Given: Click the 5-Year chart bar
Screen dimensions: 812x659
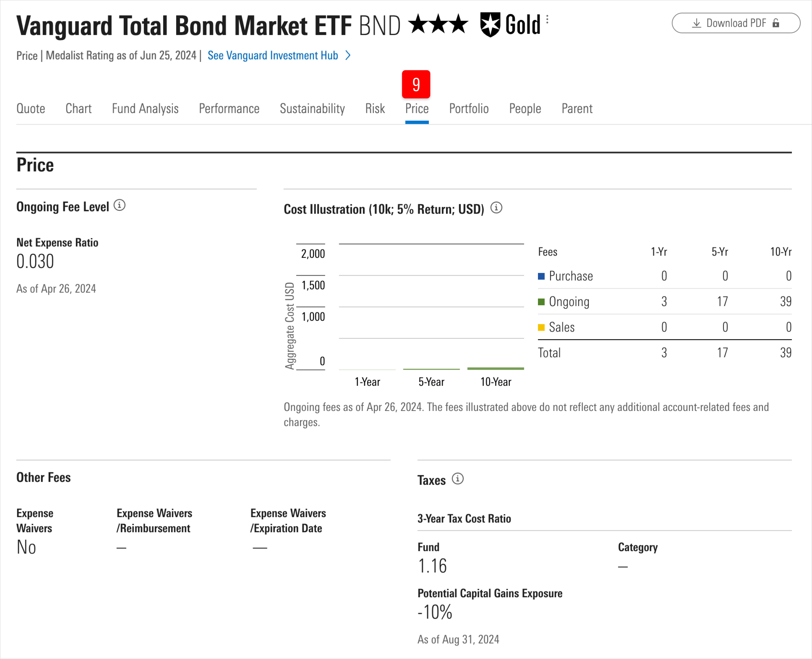Looking at the screenshot, I should tap(431, 369).
